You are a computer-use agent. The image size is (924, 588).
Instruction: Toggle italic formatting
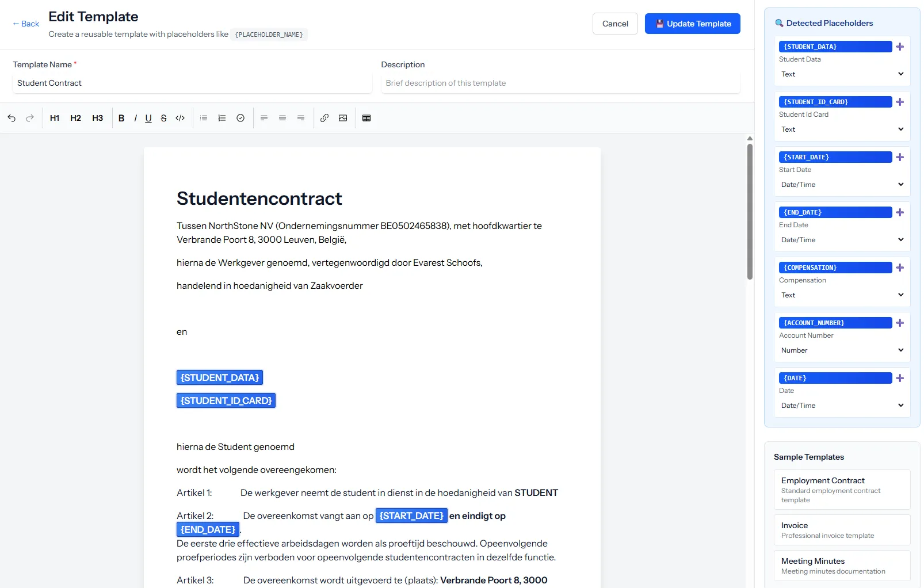click(135, 118)
